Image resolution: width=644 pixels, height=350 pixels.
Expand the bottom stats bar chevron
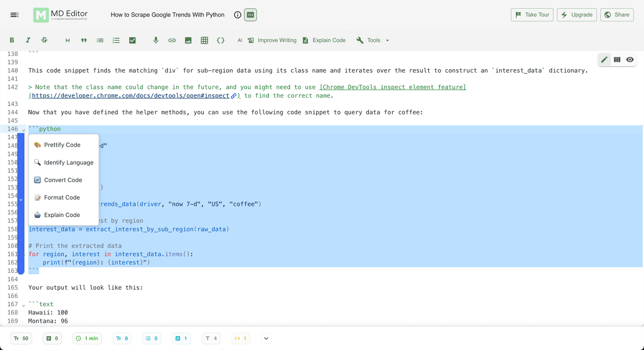[266, 338]
